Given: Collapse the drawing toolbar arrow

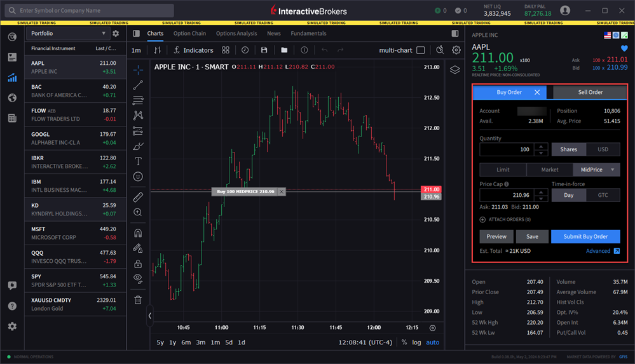Looking at the screenshot, I should 149,316.
